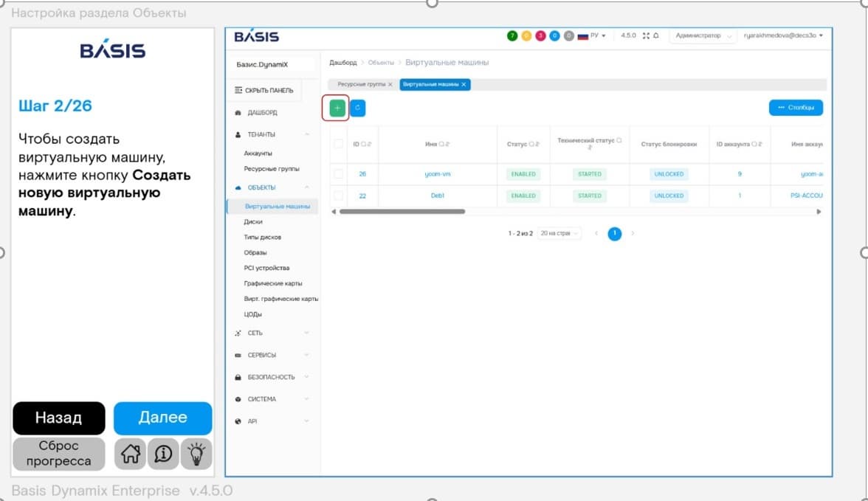Click the green create virtual machine plus button
The width and height of the screenshot is (868, 501).
point(337,108)
